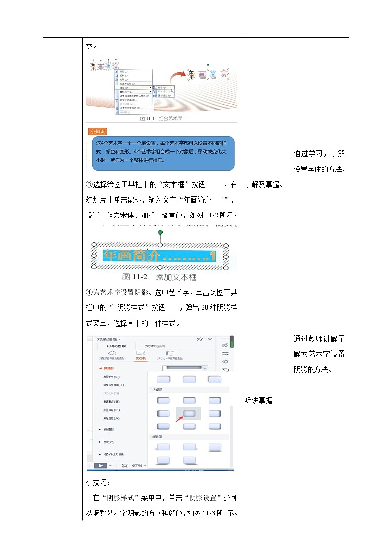This screenshot has width=392, height=555.
Task: Choose 重新组合 in the group submenu
Action: [164, 95]
